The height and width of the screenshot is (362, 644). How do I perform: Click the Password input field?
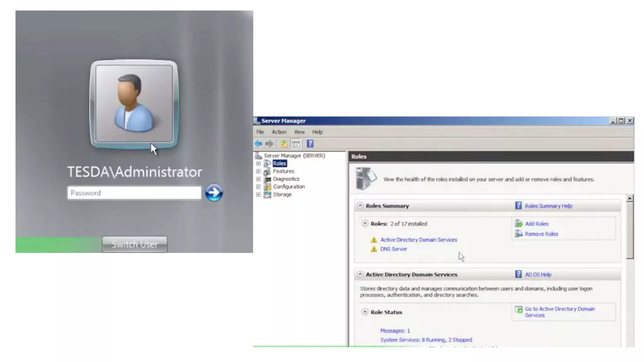click(134, 193)
